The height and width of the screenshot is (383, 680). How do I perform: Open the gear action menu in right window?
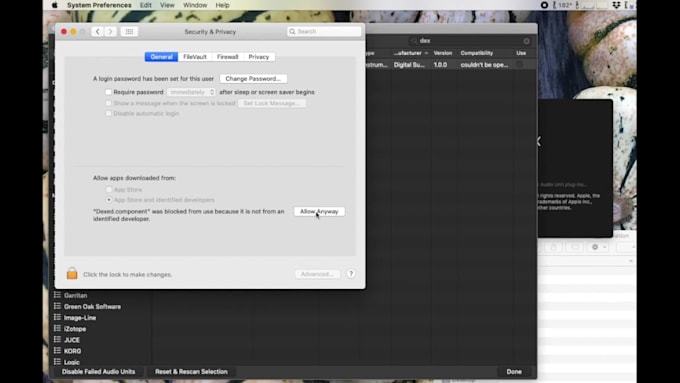(598, 247)
